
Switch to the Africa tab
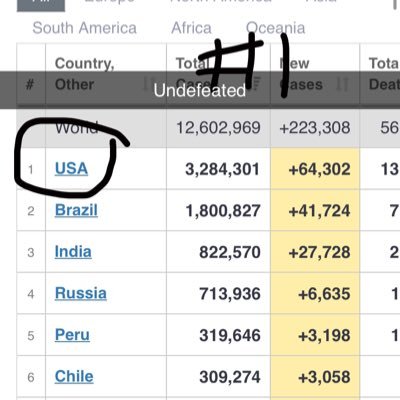(x=191, y=28)
